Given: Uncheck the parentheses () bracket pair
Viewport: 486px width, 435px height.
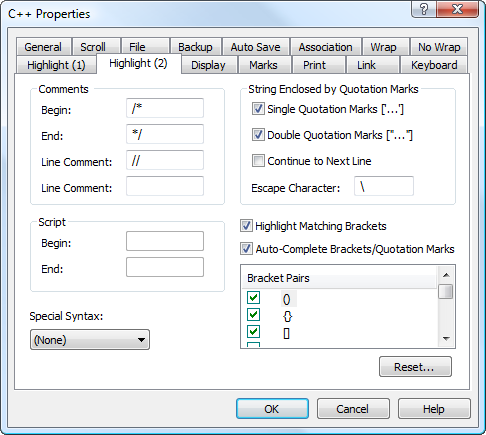Looking at the screenshot, I should tap(253, 297).
